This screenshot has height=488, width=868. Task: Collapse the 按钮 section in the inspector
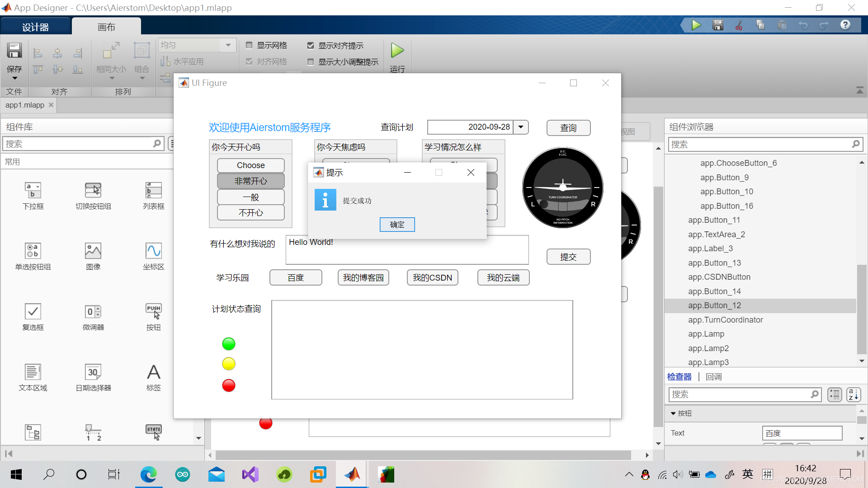click(x=674, y=413)
